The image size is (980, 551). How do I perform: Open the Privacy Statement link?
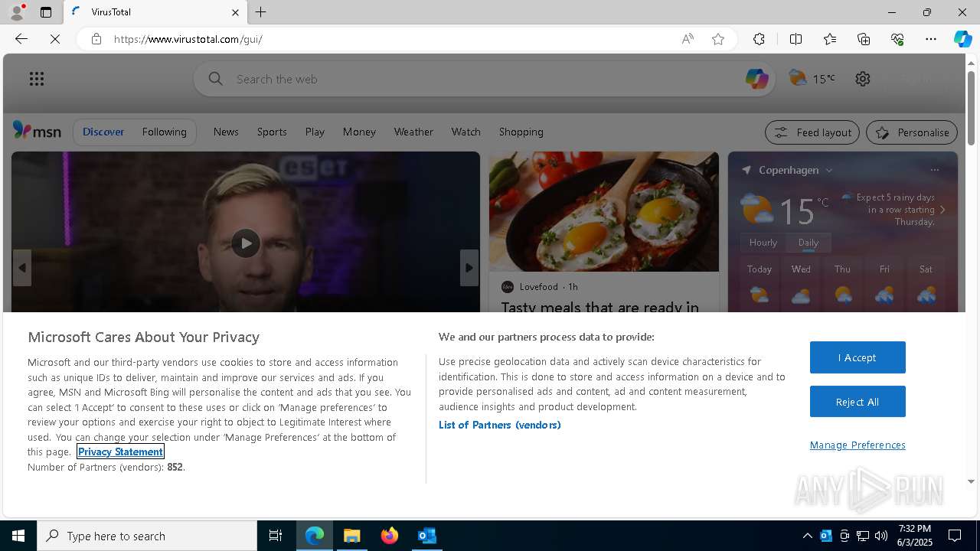pos(120,452)
